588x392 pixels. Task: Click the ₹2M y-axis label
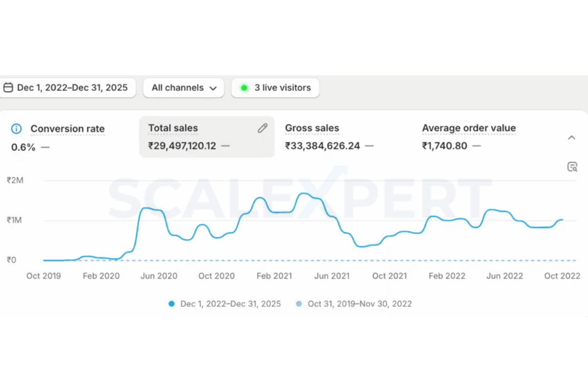pos(15,180)
